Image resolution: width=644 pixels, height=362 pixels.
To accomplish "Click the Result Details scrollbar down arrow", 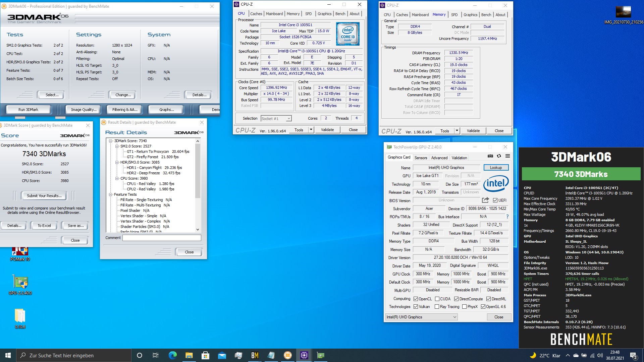I will pos(198,230).
